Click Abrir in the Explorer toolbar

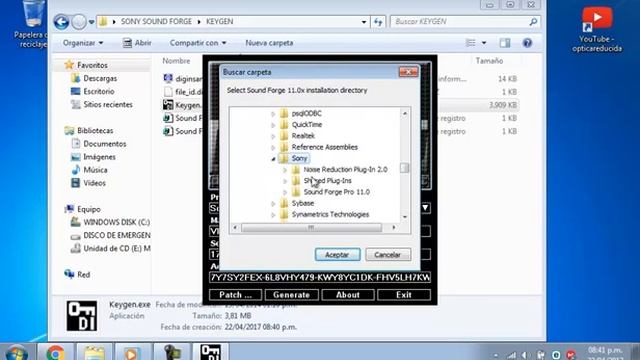click(x=137, y=43)
